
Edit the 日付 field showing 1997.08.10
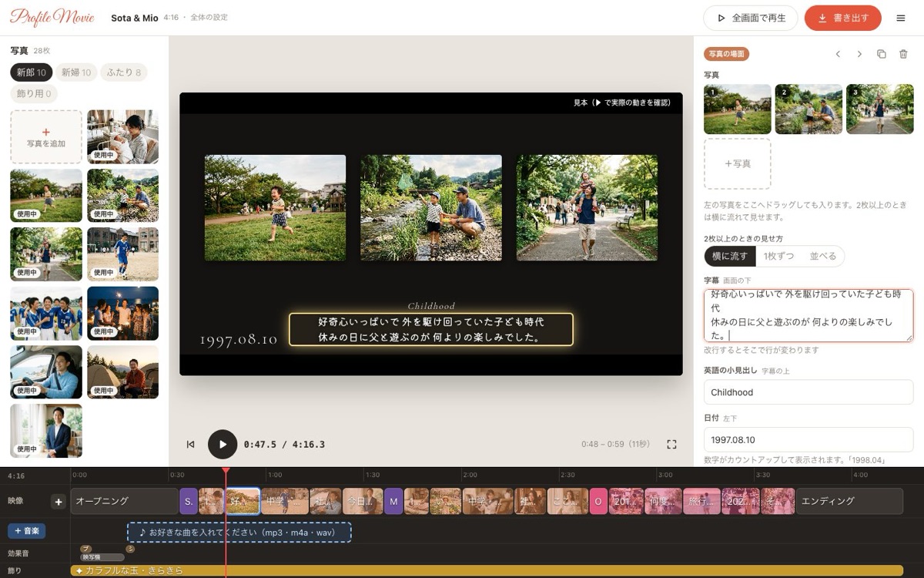pos(808,440)
